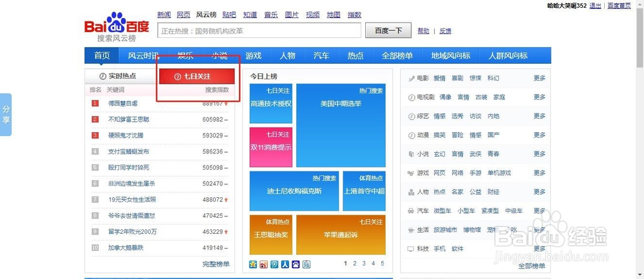
Task: Click the 百度一下 search button
Action: point(388,30)
